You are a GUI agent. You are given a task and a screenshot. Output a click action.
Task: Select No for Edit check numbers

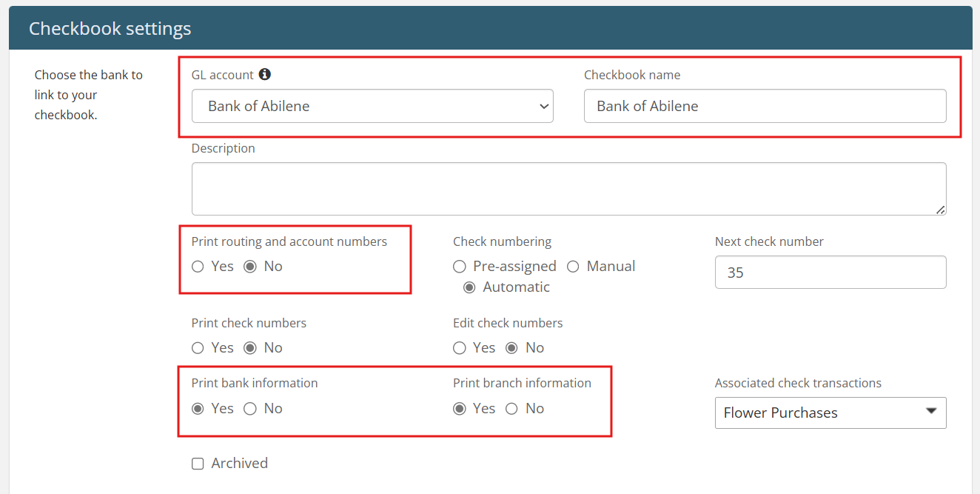tap(511, 348)
